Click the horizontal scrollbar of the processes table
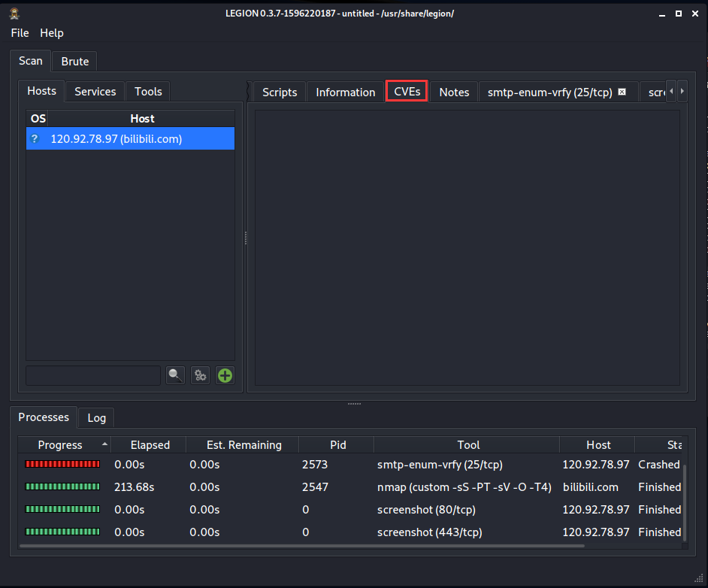 pos(302,546)
